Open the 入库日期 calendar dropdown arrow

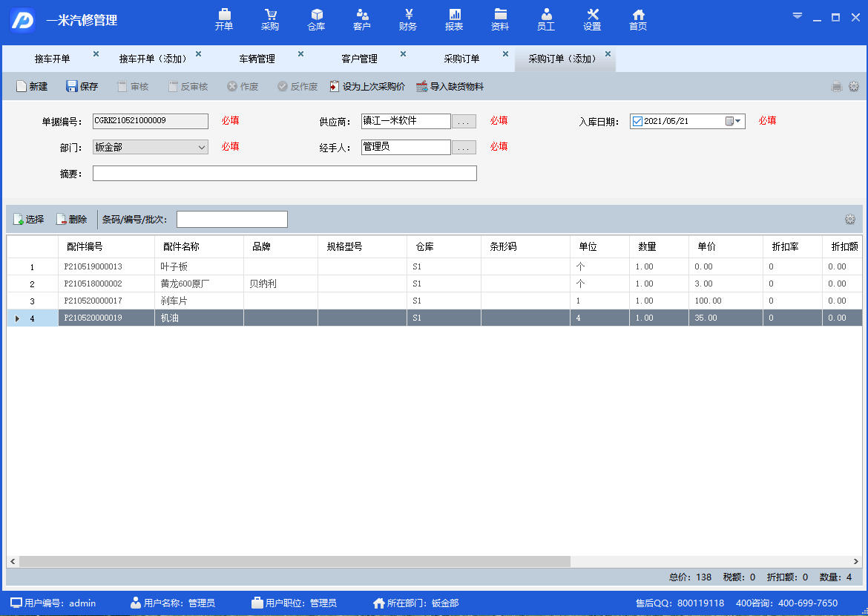coord(737,121)
